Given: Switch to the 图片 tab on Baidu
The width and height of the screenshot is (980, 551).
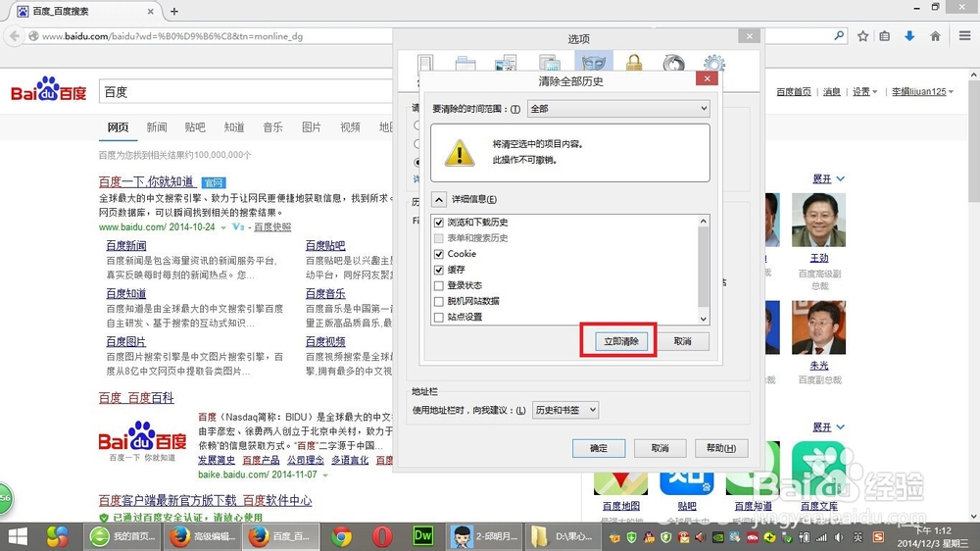Looking at the screenshot, I should 312,127.
